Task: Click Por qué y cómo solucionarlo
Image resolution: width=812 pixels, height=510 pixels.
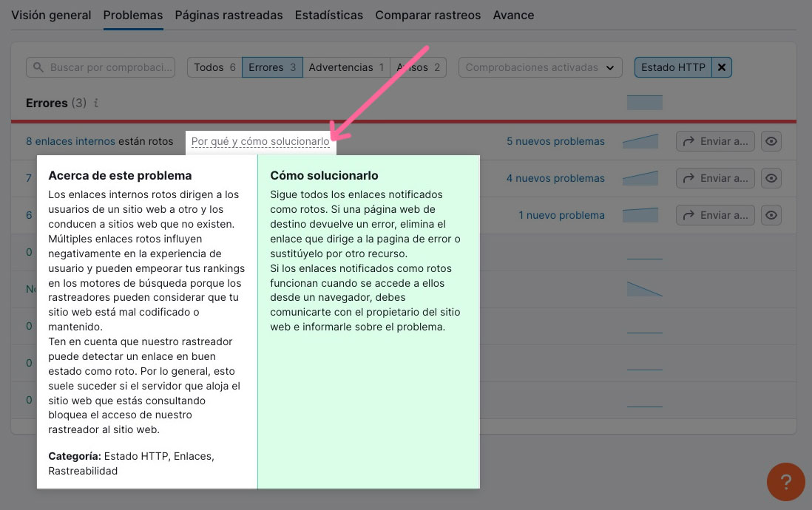Action: (x=260, y=140)
